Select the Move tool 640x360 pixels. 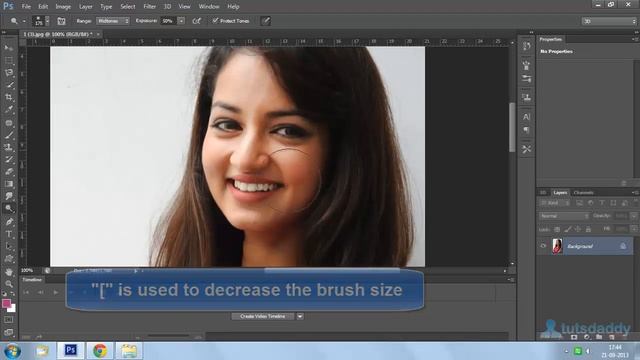[x=9, y=48]
